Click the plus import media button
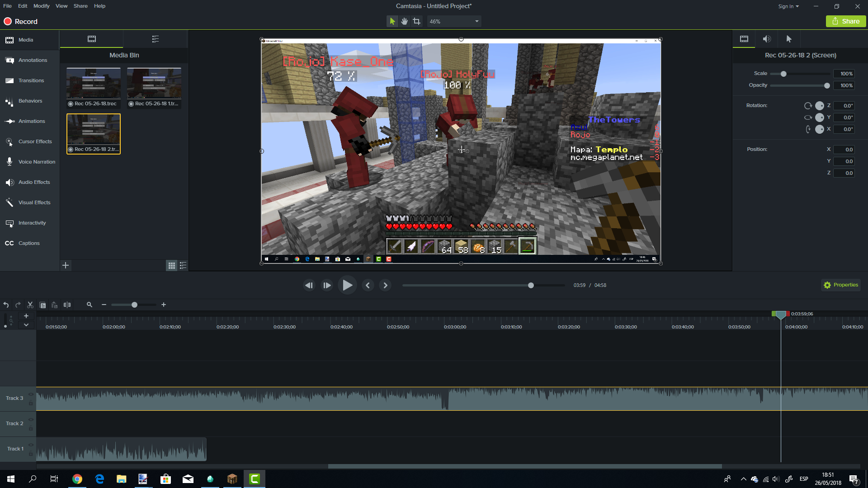The image size is (868, 488). tap(66, 265)
